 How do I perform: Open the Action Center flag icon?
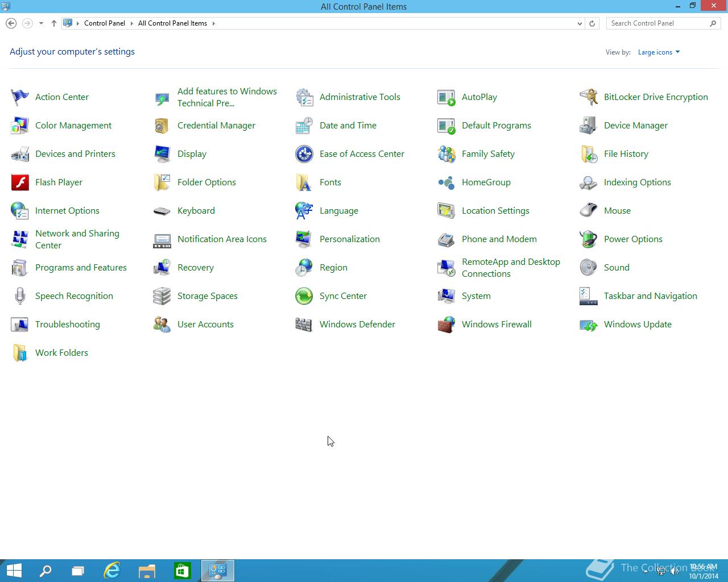[x=20, y=97]
